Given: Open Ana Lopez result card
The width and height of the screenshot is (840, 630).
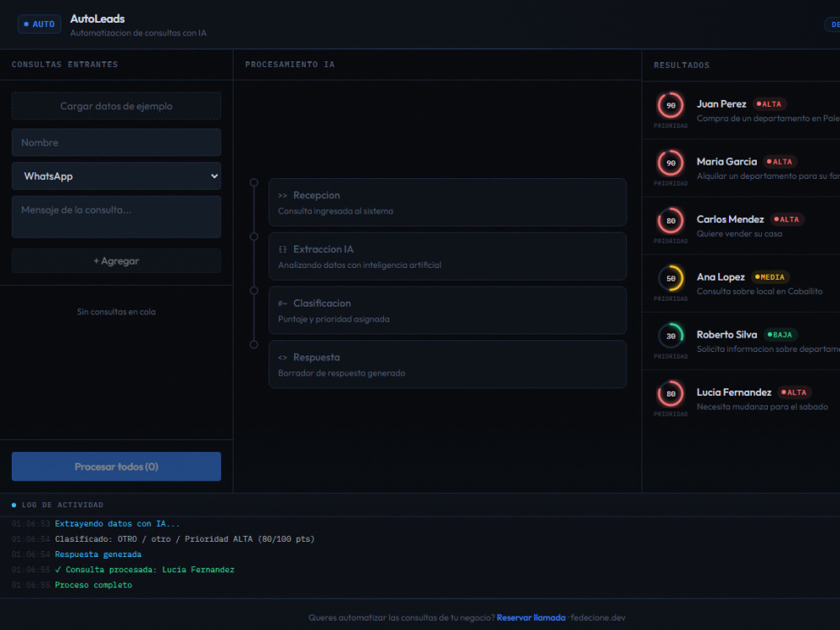Looking at the screenshot, I should point(741,284).
